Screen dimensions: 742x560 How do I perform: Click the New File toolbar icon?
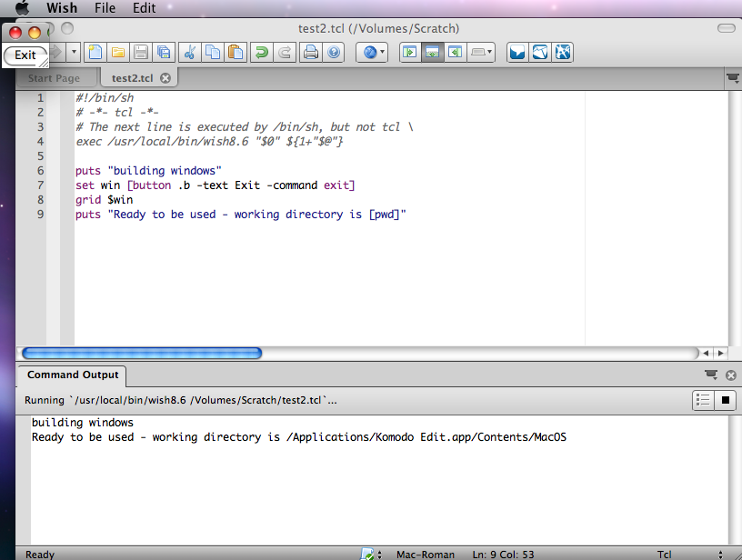pyautogui.click(x=95, y=53)
